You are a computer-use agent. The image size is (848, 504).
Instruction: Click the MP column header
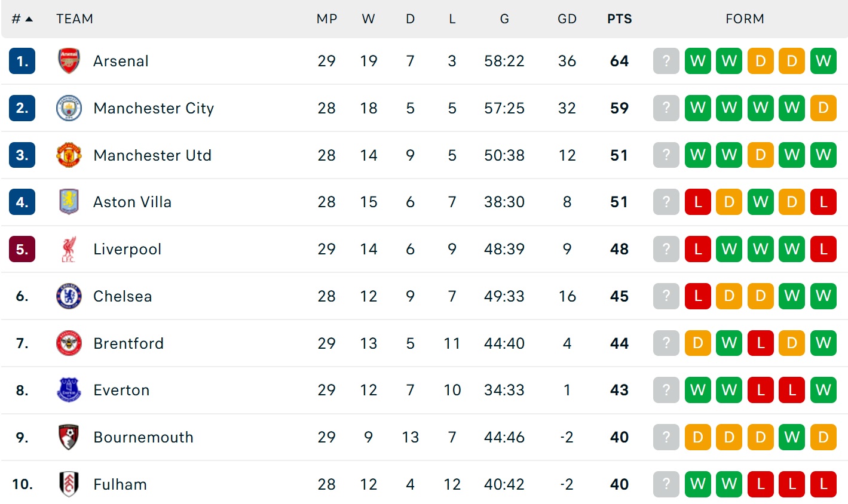click(x=326, y=19)
